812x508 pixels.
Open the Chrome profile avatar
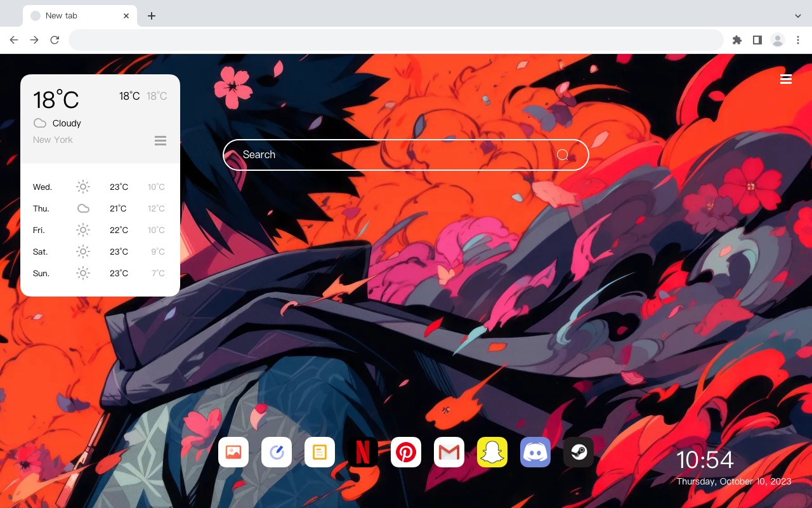(x=778, y=40)
